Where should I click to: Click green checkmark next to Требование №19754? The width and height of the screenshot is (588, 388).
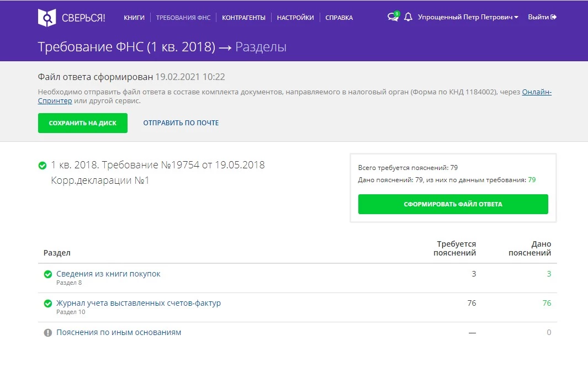pos(43,166)
